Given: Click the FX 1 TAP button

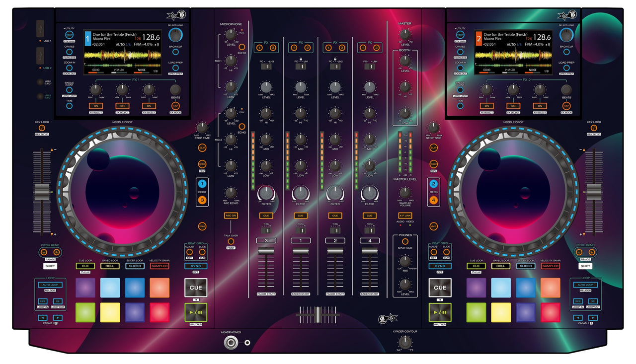Looking at the screenshot, I should point(175,106).
